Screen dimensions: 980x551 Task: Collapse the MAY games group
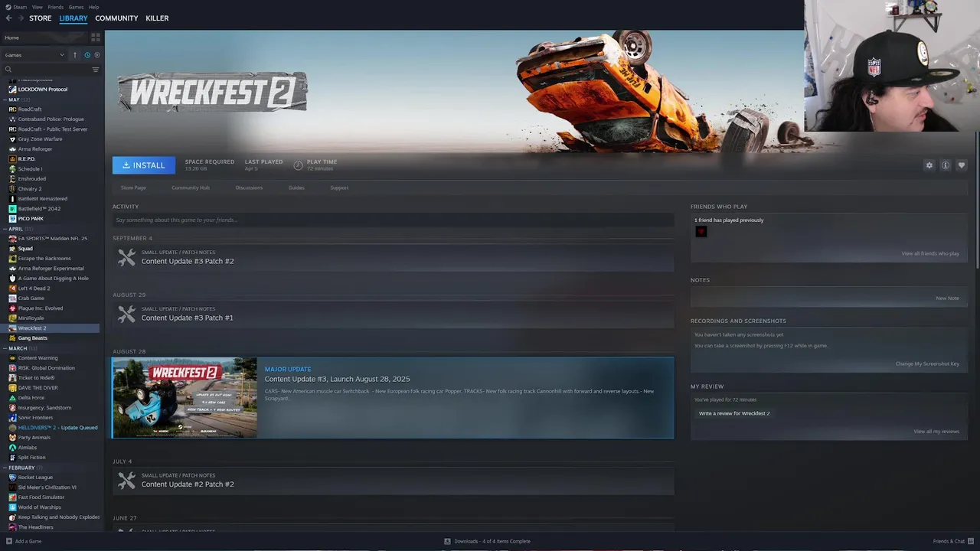5,99
